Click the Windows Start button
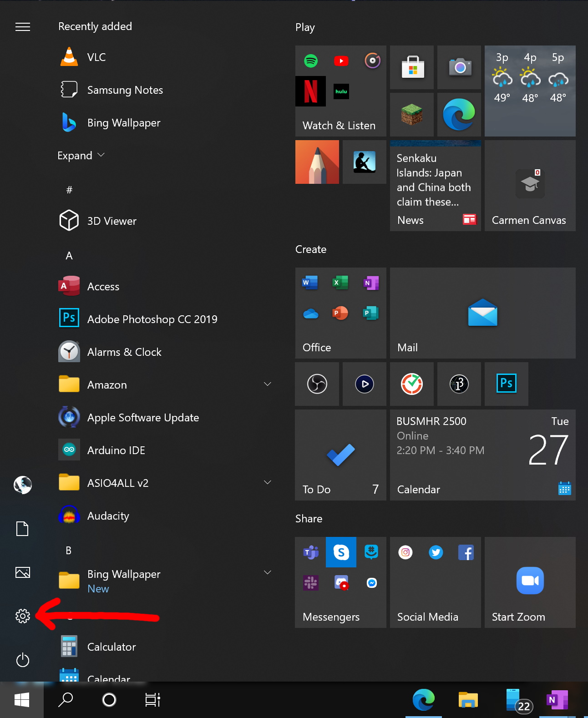Image resolution: width=588 pixels, height=718 pixels. click(x=22, y=700)
